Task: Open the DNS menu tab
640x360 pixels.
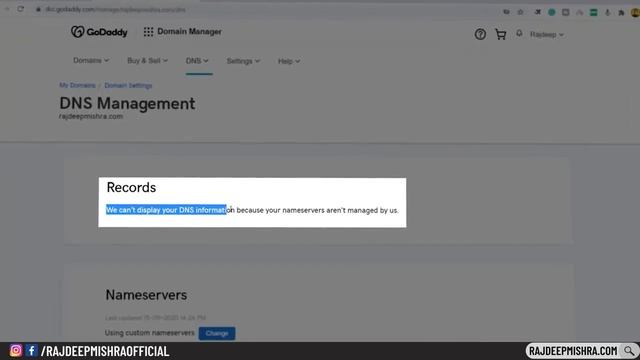Action: click(197, 61)
